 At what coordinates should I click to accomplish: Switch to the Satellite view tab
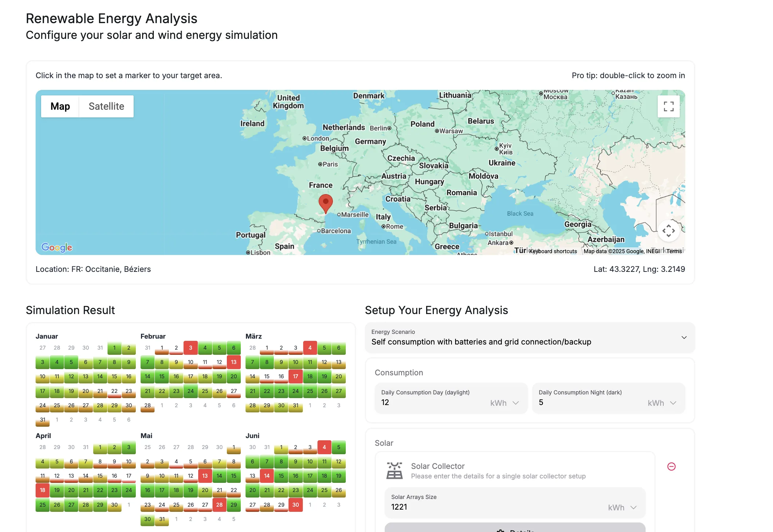(106, 106)
